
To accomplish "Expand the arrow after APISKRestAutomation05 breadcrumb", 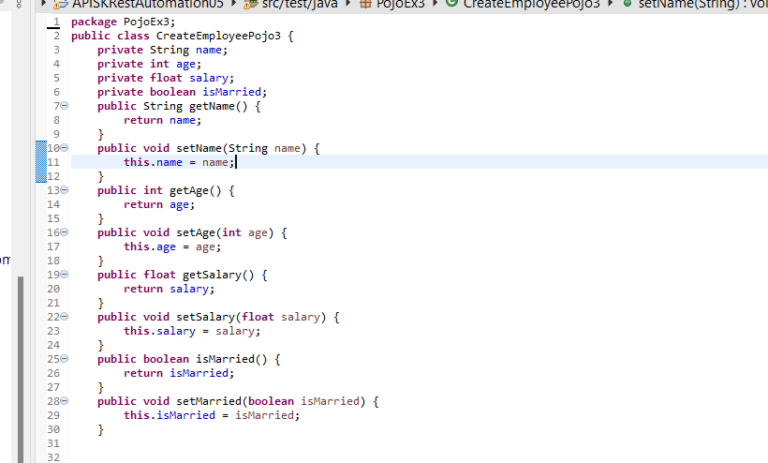I will (x=235, y=4).
